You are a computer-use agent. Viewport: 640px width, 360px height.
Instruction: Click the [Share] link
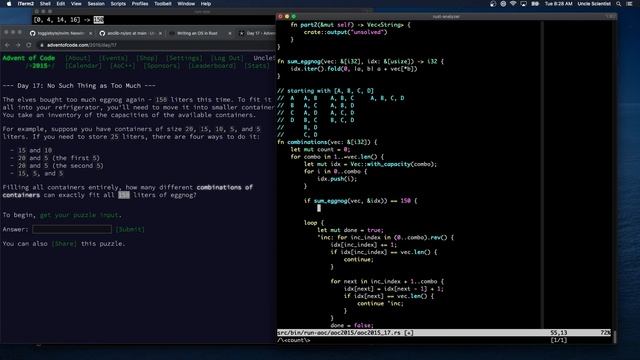pos(64,244)
